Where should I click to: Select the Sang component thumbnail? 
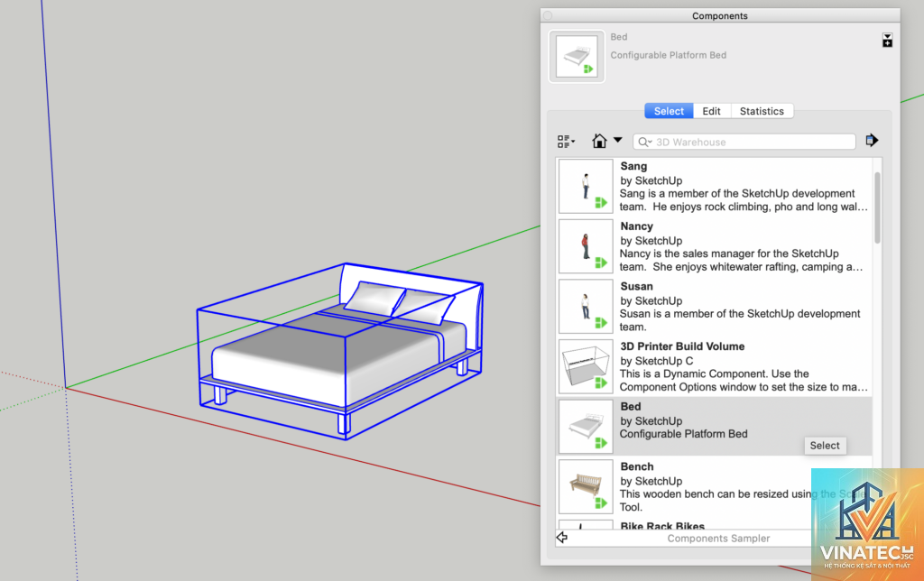(585, 186)
